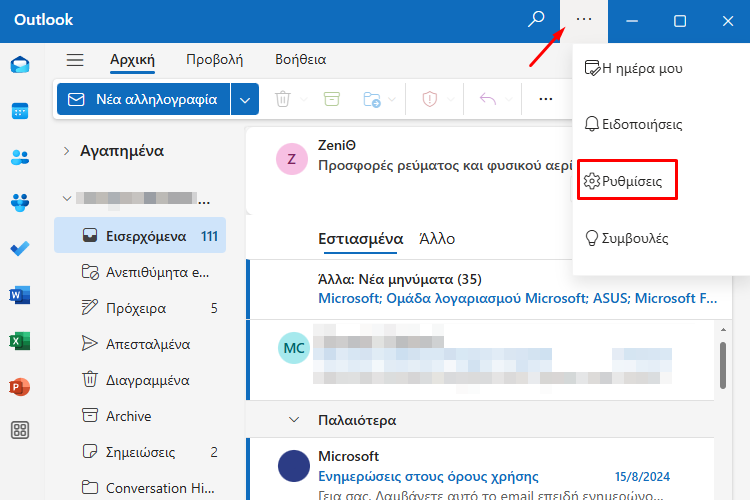Switch to the Προβολή tab
The width and height of the screenshot is (750, 500).
[214, 60]
